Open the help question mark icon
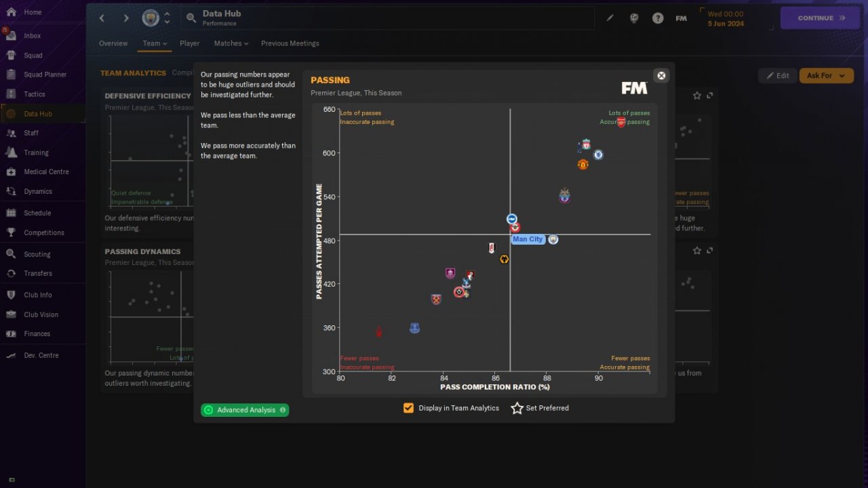Image resolution: width=868 pixels, height=488 pixels. [658, 18]
